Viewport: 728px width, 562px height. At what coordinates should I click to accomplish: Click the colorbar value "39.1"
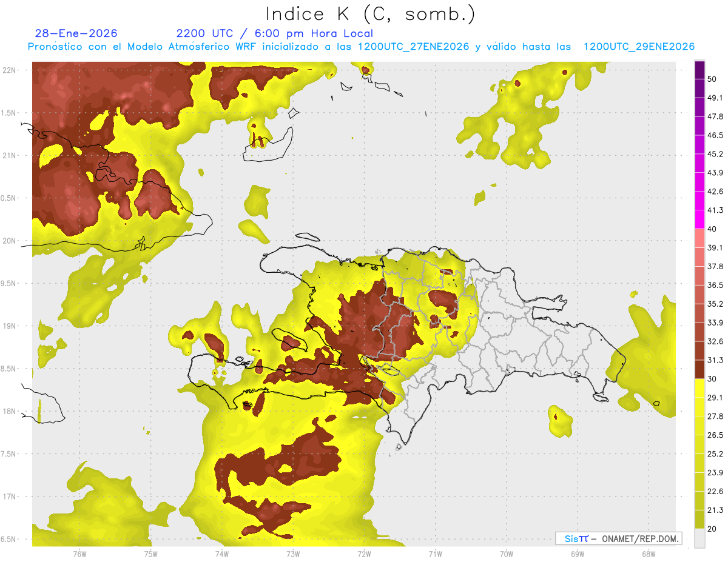tap(716, 248)
